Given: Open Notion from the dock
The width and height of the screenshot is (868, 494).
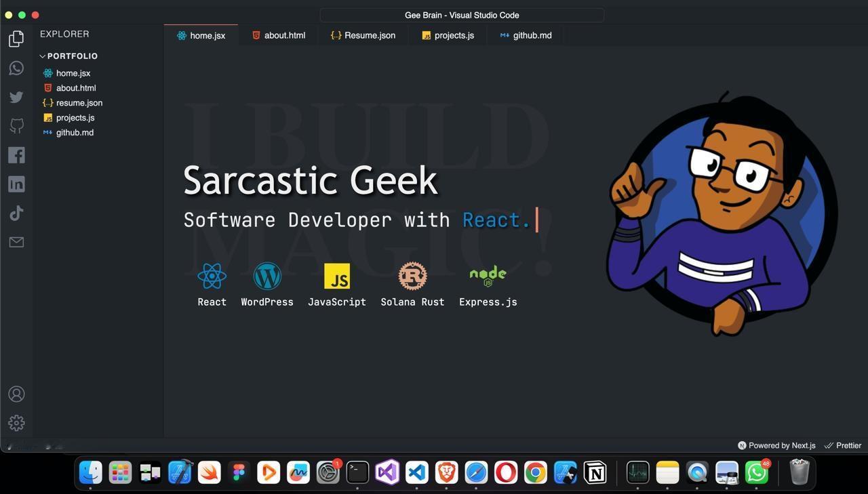Looking at the screenshot, I should pyautogui.click(x=595, y=472).
